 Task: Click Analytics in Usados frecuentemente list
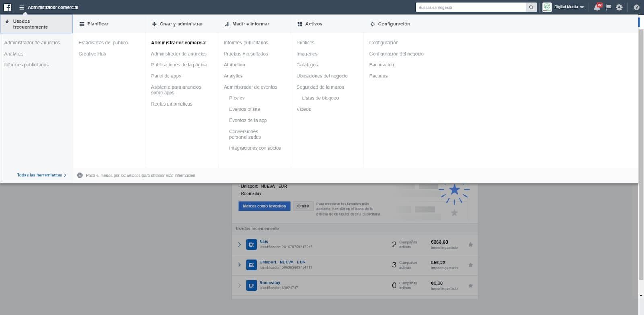(x=14, y=54)
